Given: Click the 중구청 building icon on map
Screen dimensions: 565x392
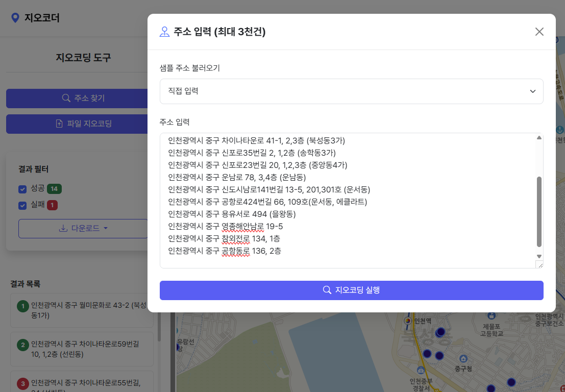Looking at the screenshot, I should tap(463, 359).
